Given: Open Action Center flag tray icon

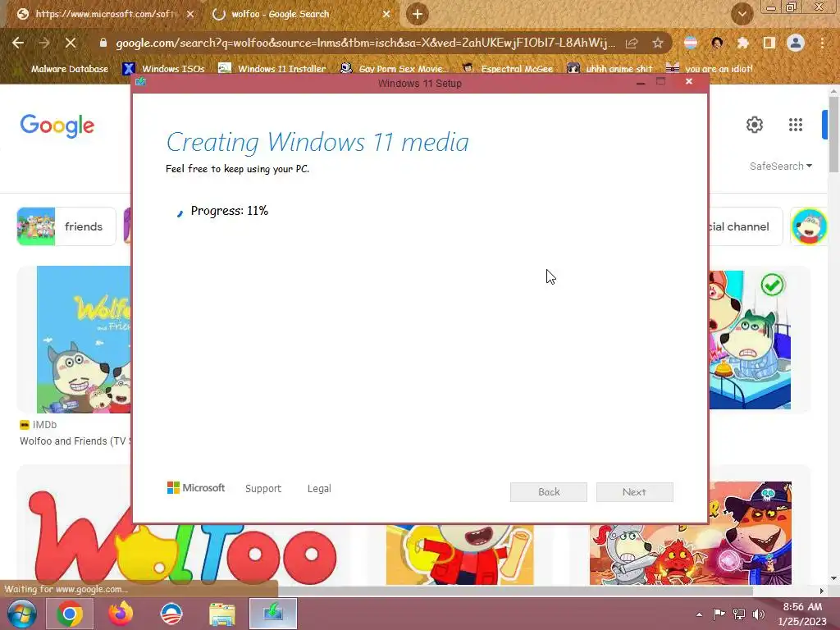Looking at the screenshot, I should coord(719,614).
